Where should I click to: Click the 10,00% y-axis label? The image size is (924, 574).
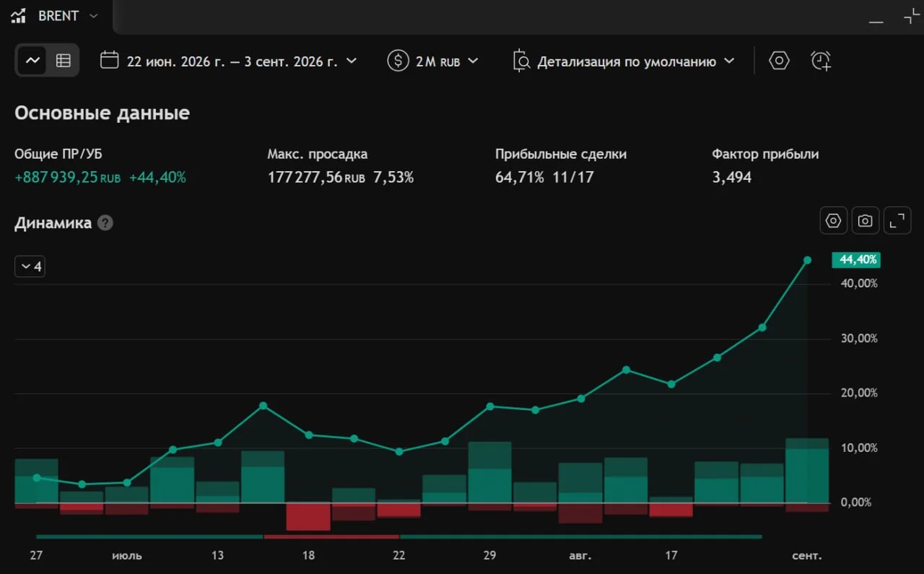[x=859, y=448]
